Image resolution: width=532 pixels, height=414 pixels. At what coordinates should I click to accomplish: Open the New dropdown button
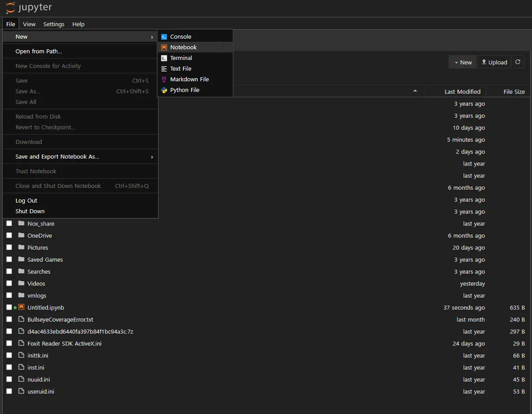coord(462,62)
